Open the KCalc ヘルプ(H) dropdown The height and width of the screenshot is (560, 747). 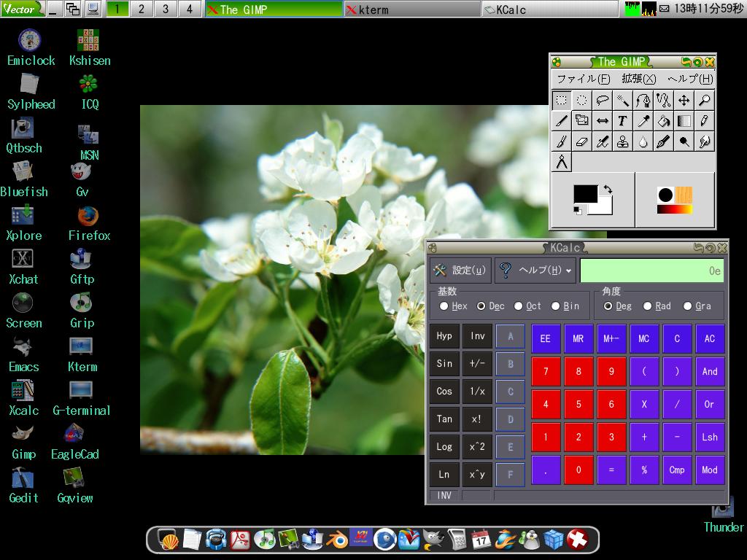[535, 271]
